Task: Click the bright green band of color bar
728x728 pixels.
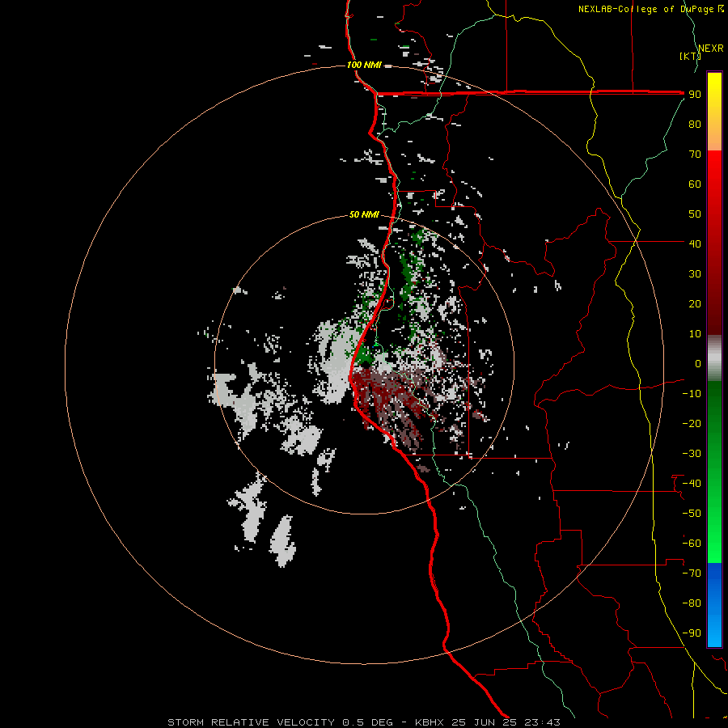Action: click(714, 472)
